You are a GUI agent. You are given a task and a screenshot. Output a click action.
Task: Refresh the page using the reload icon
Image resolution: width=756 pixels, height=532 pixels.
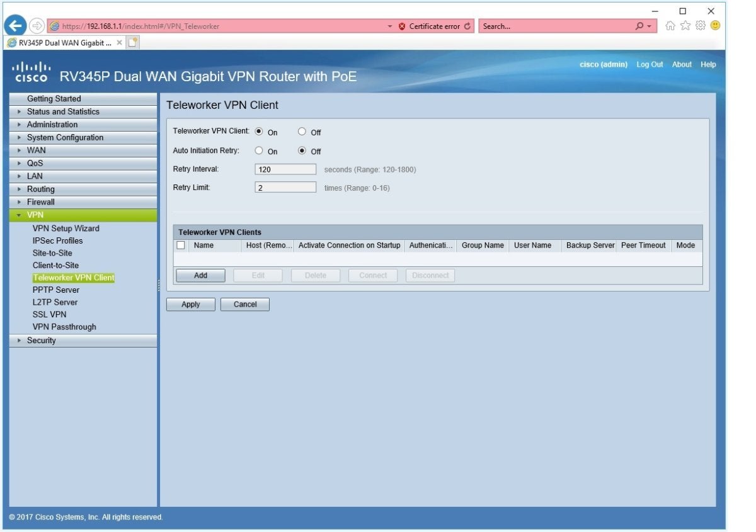(467, 26)
